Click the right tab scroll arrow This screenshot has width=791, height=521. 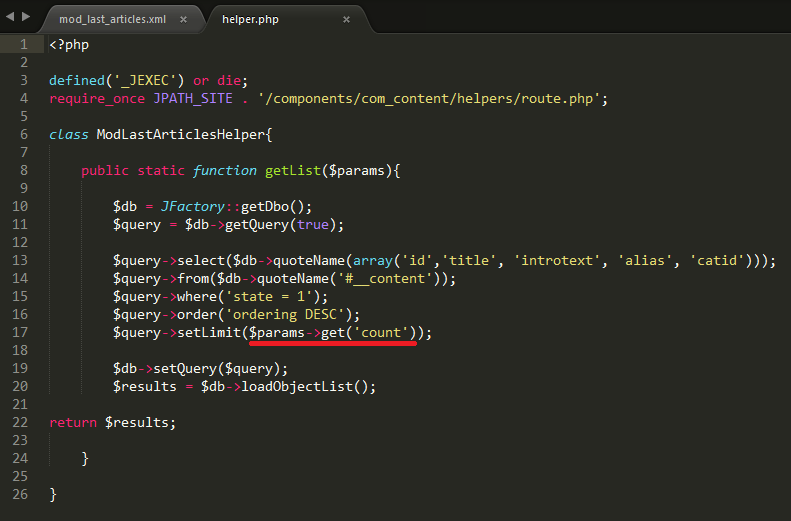pos(25,18)
